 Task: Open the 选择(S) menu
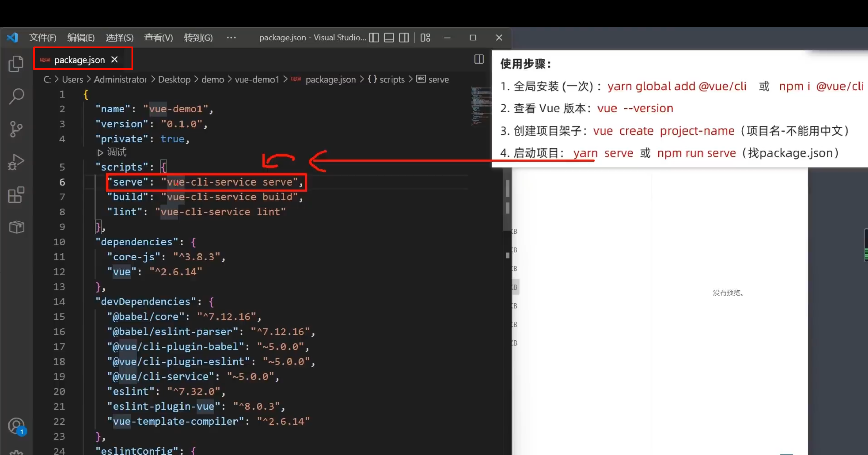pyautogui.click(x=119, y=37)
